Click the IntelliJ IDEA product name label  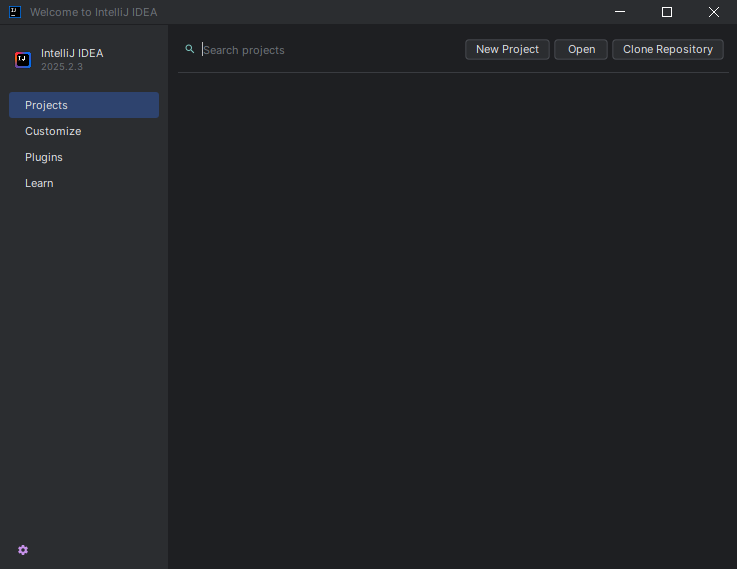pyautogui.click(x=72, y=53)
